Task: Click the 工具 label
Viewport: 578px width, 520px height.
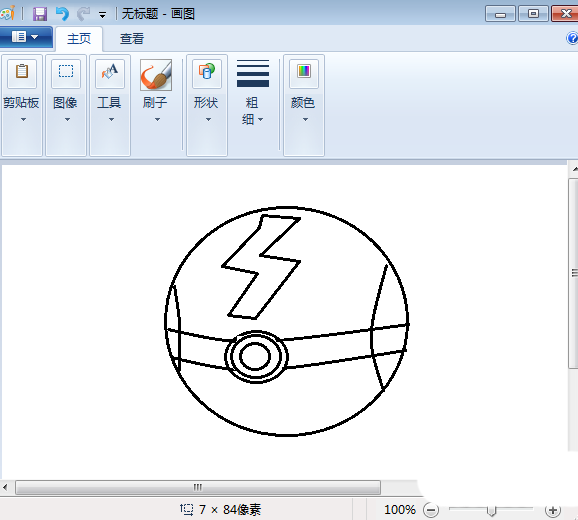Action: pyautogui.click(x=109, y=102)
